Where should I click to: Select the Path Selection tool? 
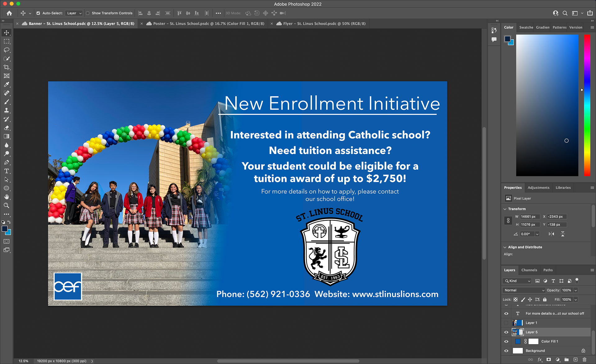pyautogui.click(x=7, y=180)
